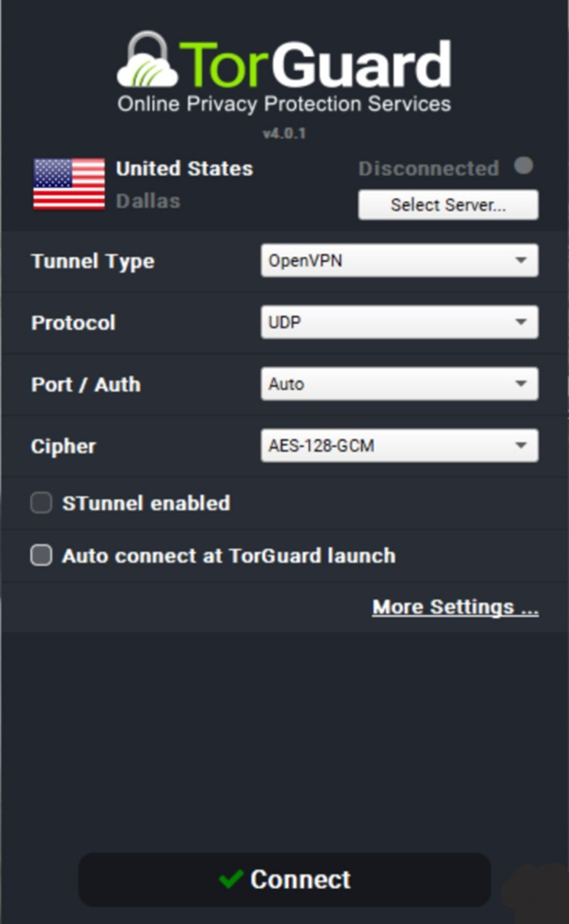This screenshot has width=569, height=924.
Task: Click the gray connection status dot
Action: coord(523,166)
